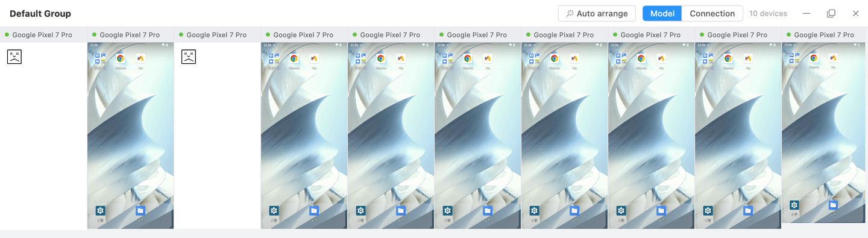Open Chrome on the fourth device screen
868x238 pixels.
pos(294,58)
